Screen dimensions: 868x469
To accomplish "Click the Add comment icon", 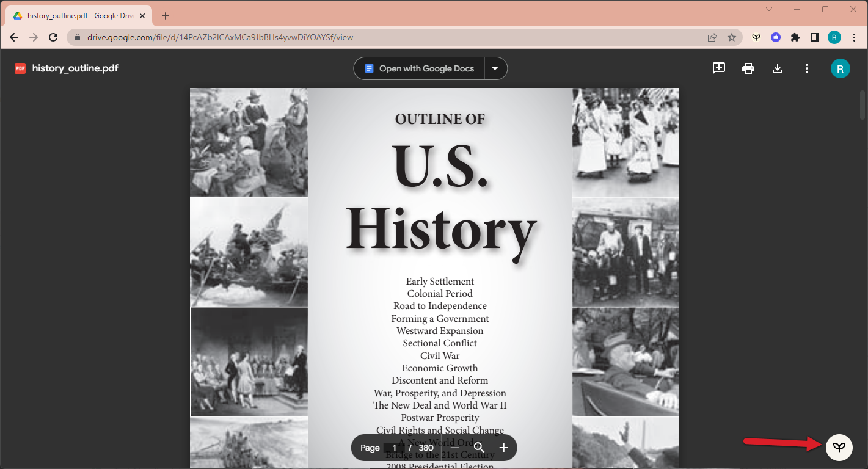I will [719, 68].
